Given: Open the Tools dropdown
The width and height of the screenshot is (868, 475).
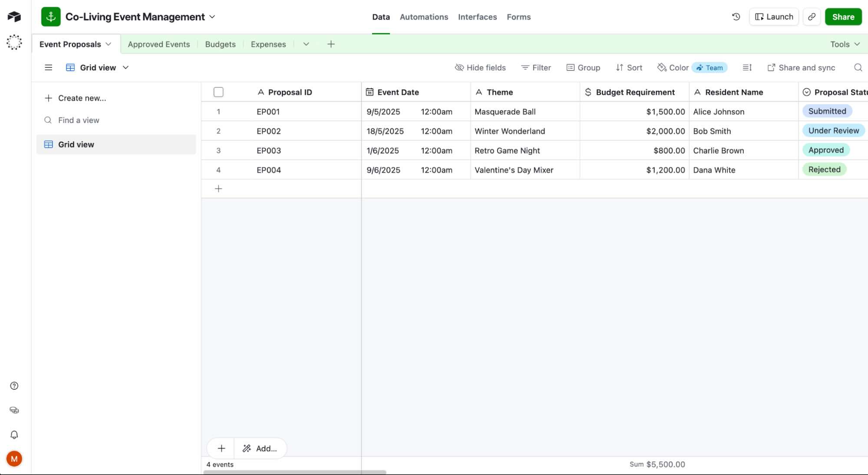Looking at the screenshot, I should [x=845, y=44].
